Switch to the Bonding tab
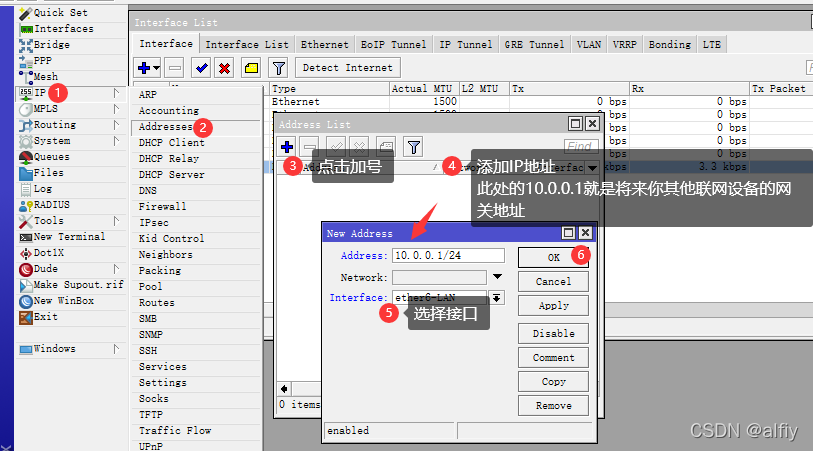Image resolution: width=814 pixels, height=451 pixels. pyautogui.click(x=670, y=45)
